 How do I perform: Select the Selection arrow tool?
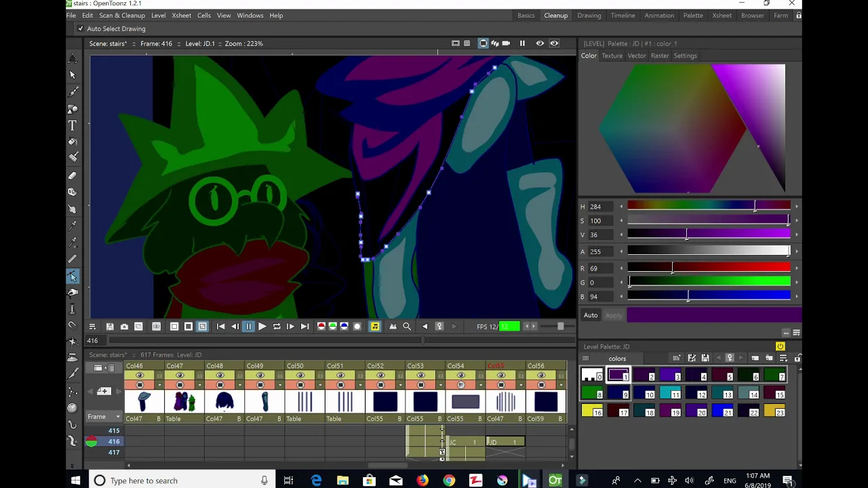pyautogui.click(x=73, y=75)
